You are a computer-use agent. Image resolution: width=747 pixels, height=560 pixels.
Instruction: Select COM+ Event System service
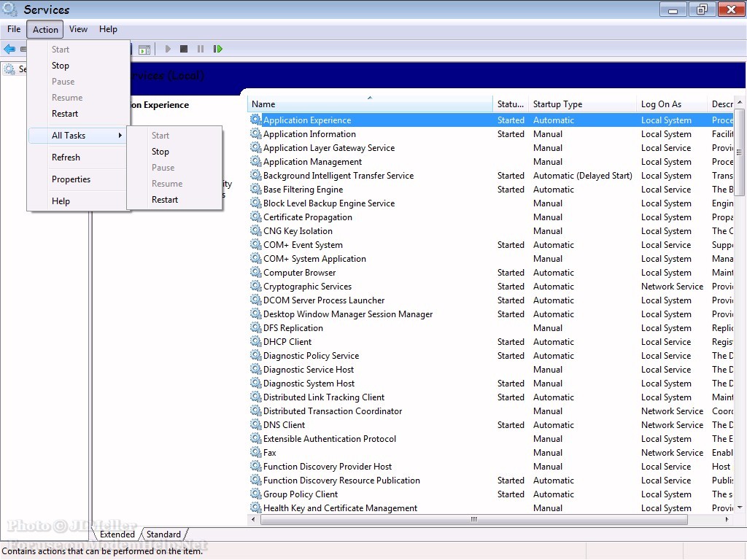point(491,244)
